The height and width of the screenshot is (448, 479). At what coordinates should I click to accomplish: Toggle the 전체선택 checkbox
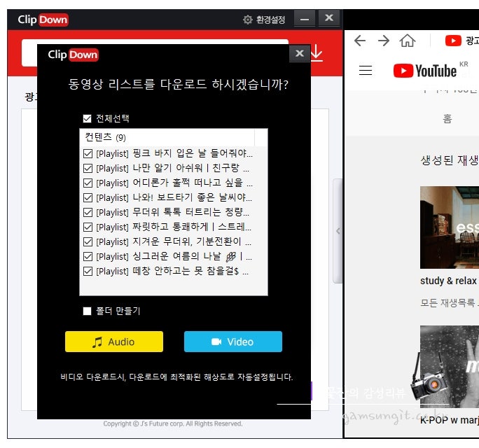coord(87,118)
